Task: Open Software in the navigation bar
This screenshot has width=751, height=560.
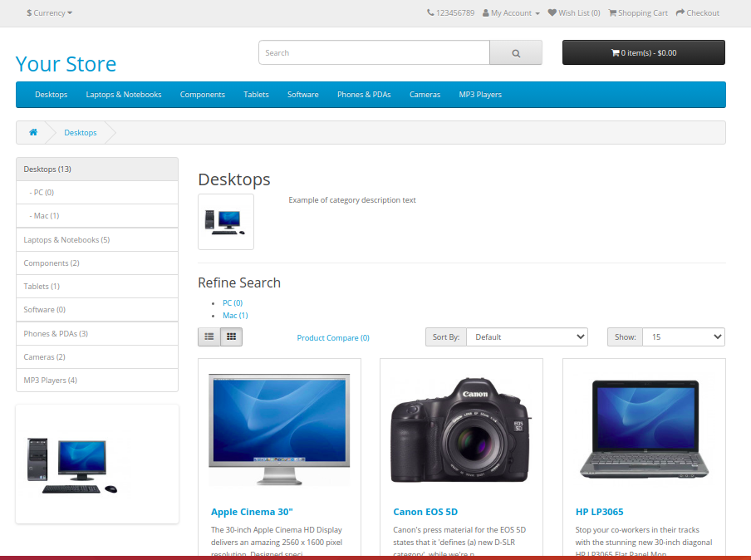Action: [303, 95]
